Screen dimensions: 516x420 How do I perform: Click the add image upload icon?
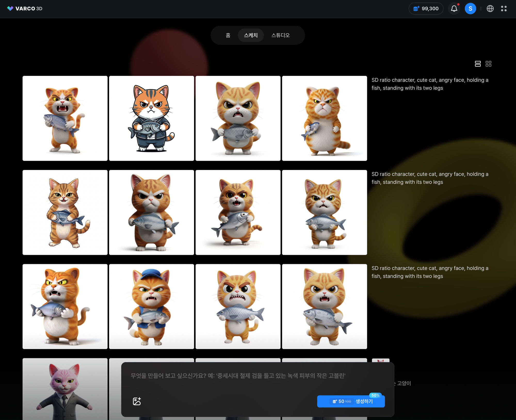click(x=137, y=401)
